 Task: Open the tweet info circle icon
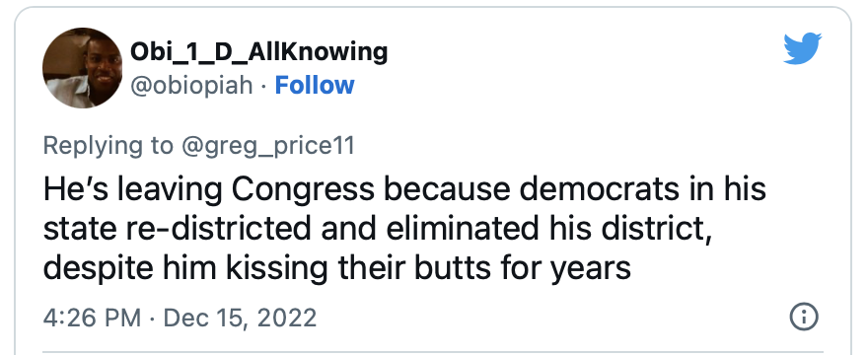point(803,317)
